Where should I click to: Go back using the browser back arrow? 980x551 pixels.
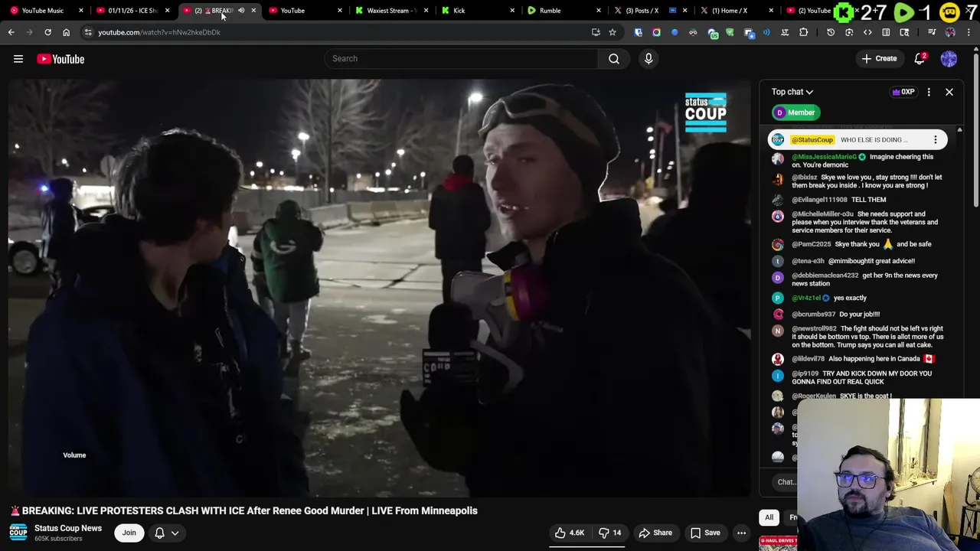coord(11,32)
